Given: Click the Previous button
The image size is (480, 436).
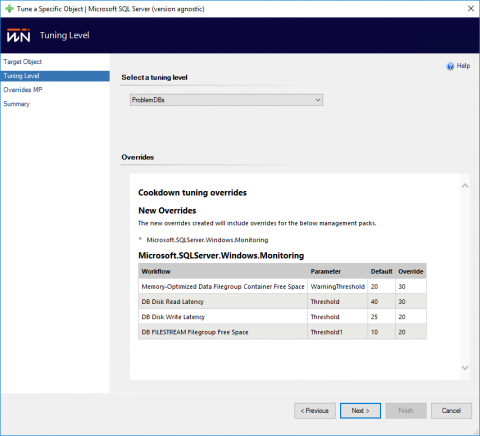Looking at the screenshot, I should [315, 411].
